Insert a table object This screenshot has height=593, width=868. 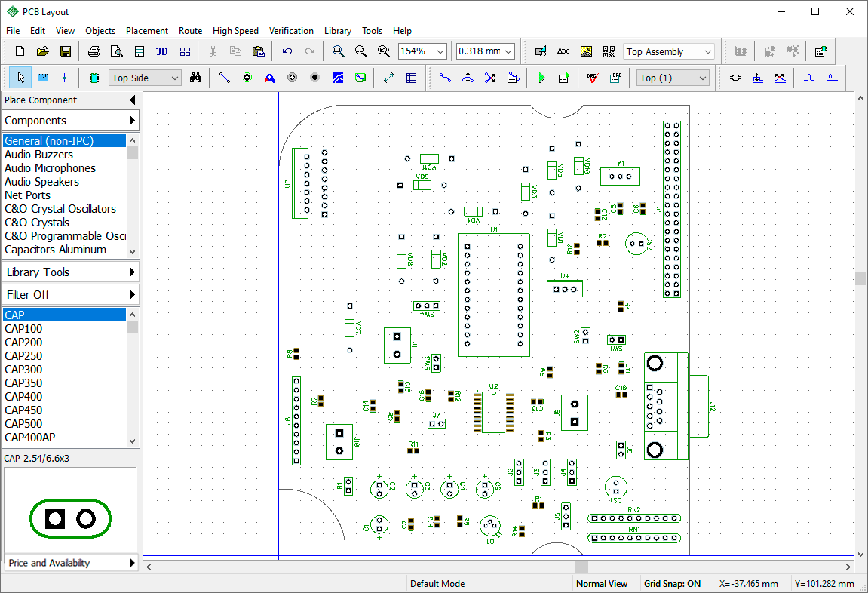click(x=411, y=78)
